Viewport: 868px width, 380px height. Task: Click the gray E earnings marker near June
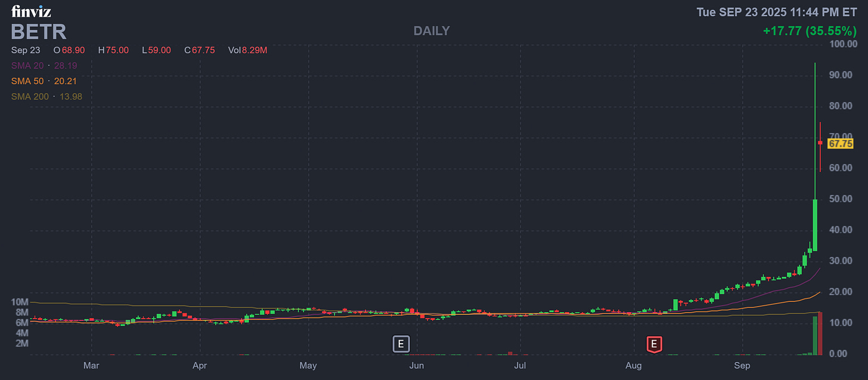401,344
